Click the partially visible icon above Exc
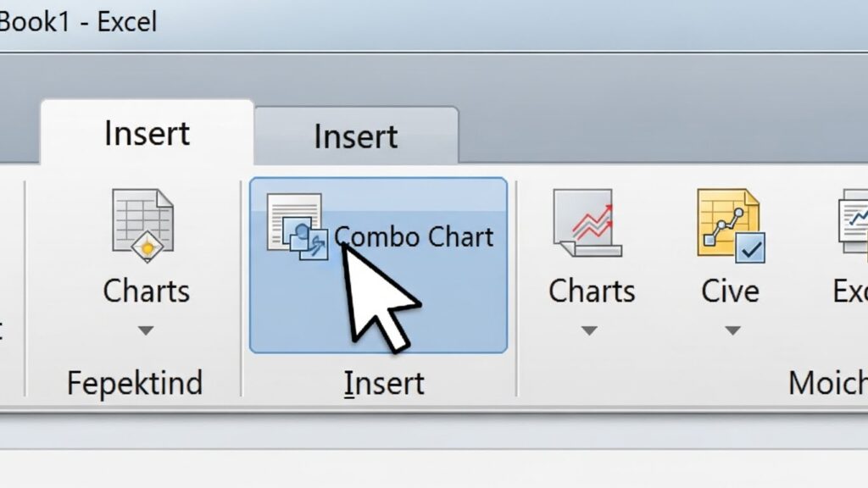Image resolution: width=868 pixels, height=488 pixels. 853,222
